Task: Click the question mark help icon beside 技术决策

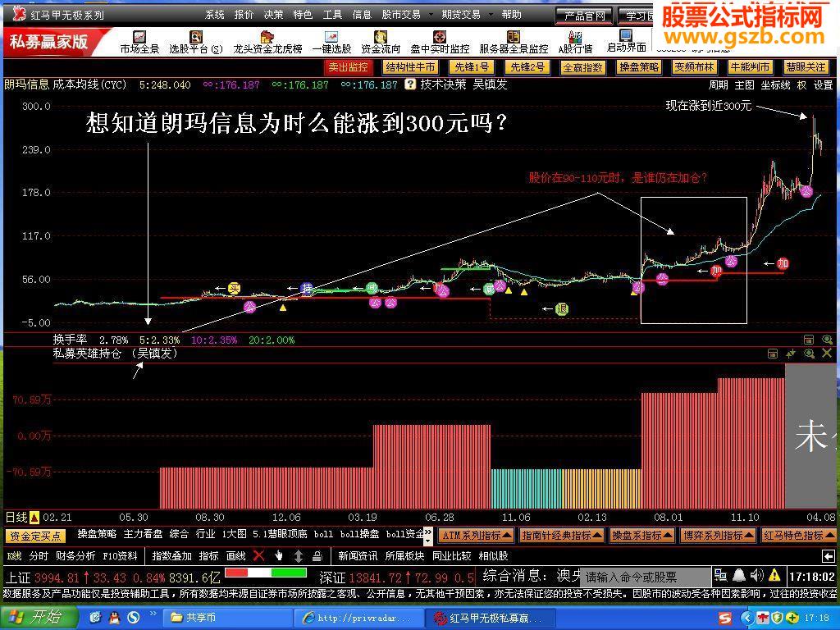Action: (410, 84)
